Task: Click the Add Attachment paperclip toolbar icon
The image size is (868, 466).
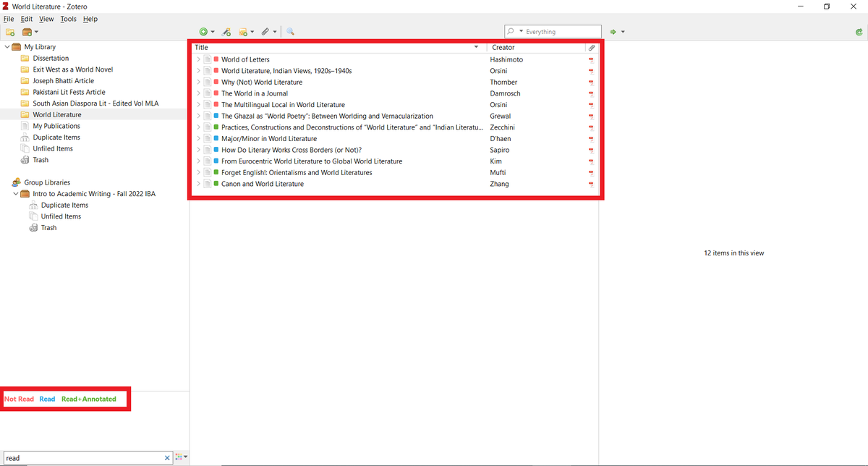Action: click(x=265, y=32)
